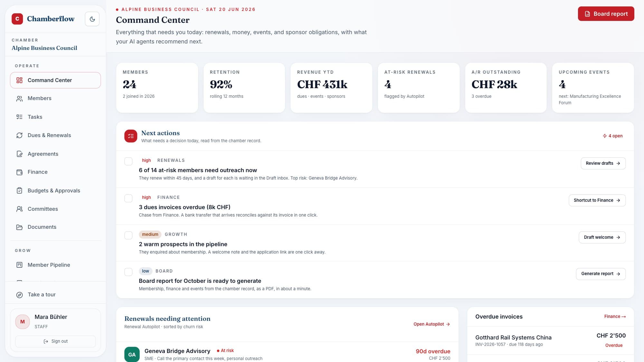
Task: Open Autopilot link in renewals panel
Action: (431, 324)
